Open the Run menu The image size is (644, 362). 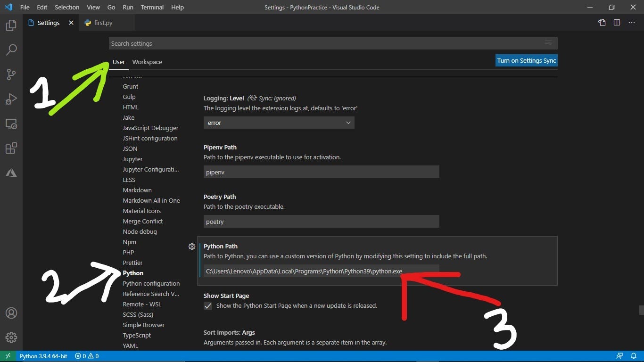[x=128, y=7]
